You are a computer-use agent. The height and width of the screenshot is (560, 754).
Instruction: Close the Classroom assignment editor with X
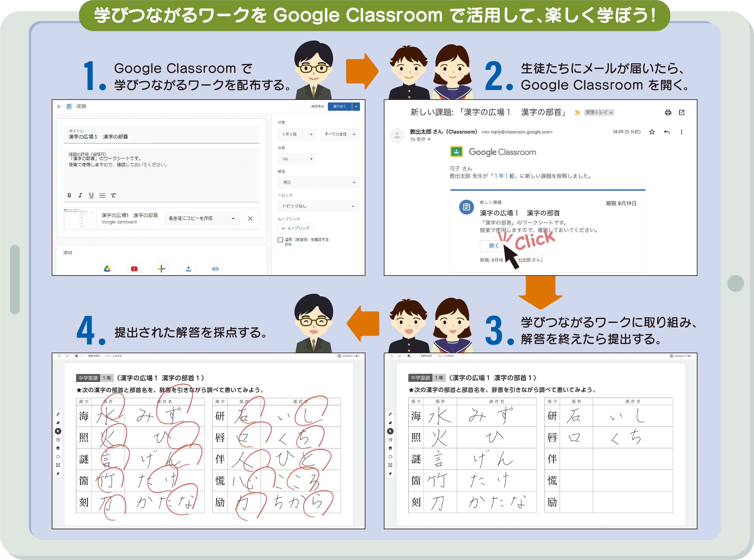pos(59,106)
